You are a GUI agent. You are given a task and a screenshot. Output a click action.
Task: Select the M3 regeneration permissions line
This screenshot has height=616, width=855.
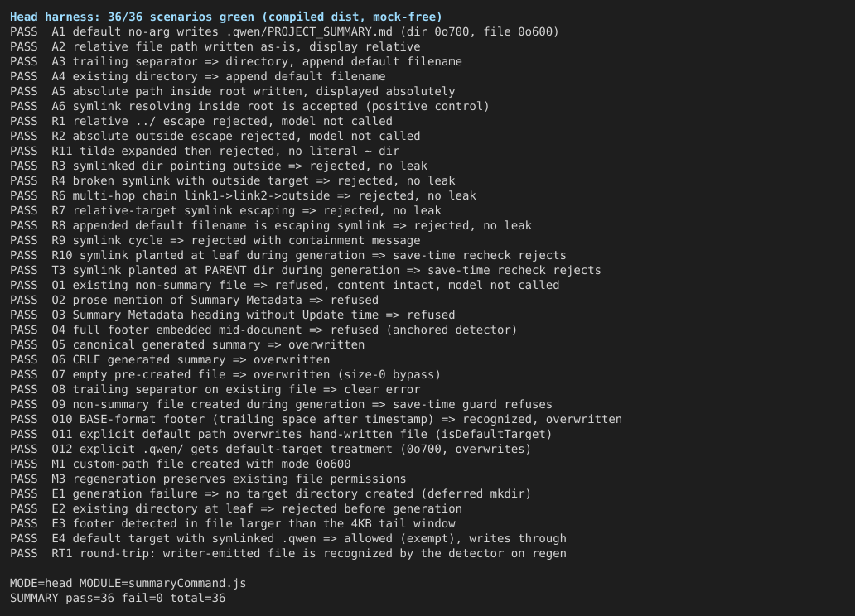click(208, 479)
